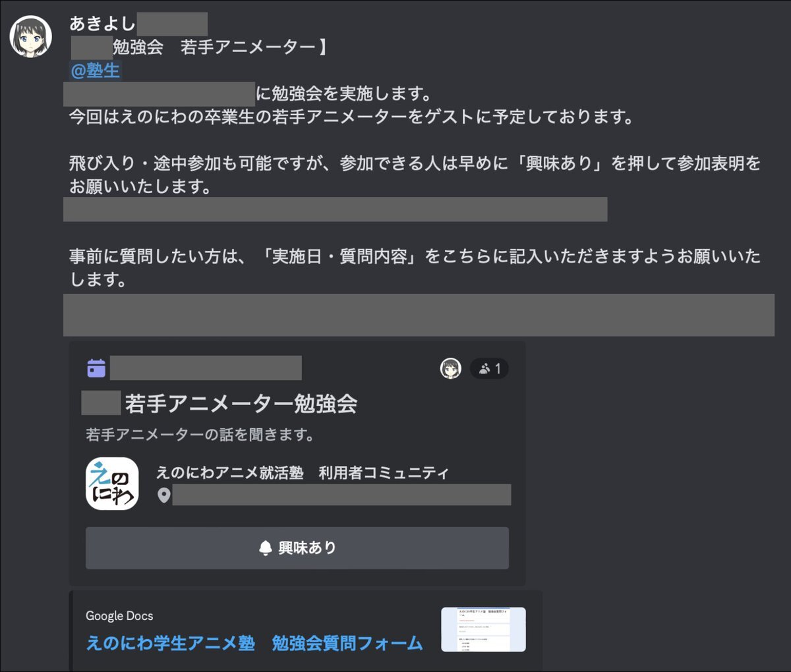Click the redacted link below the form request
This screenshot has width=791, height=672.
[419, 315]
